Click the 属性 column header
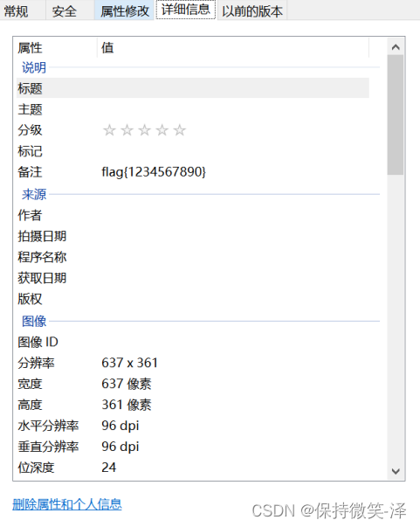 57,48
